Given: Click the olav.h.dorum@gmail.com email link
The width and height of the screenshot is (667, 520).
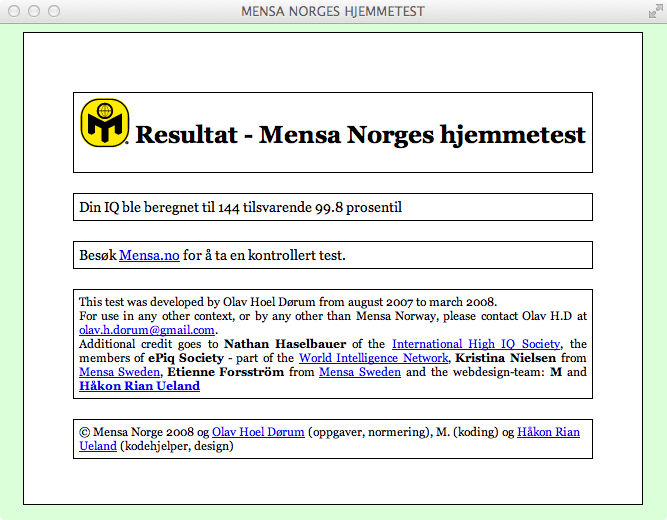Looking at the screenshot, I should point(147,330).
